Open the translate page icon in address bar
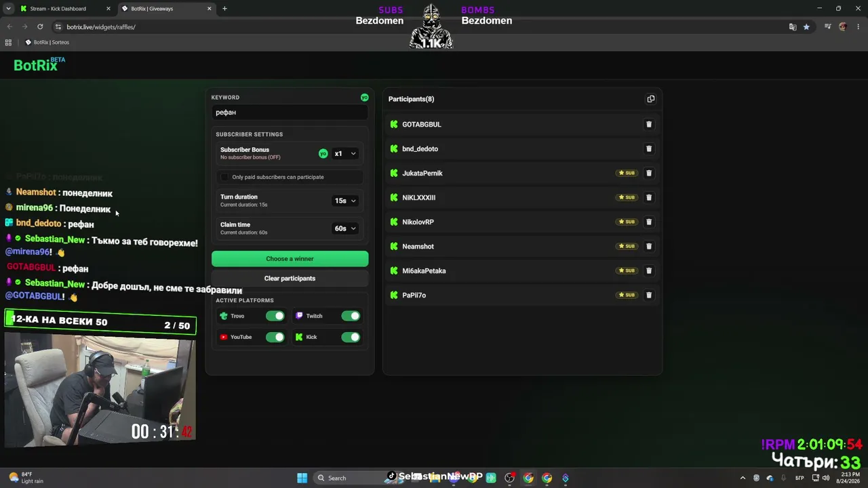 [x=793, y=27]
